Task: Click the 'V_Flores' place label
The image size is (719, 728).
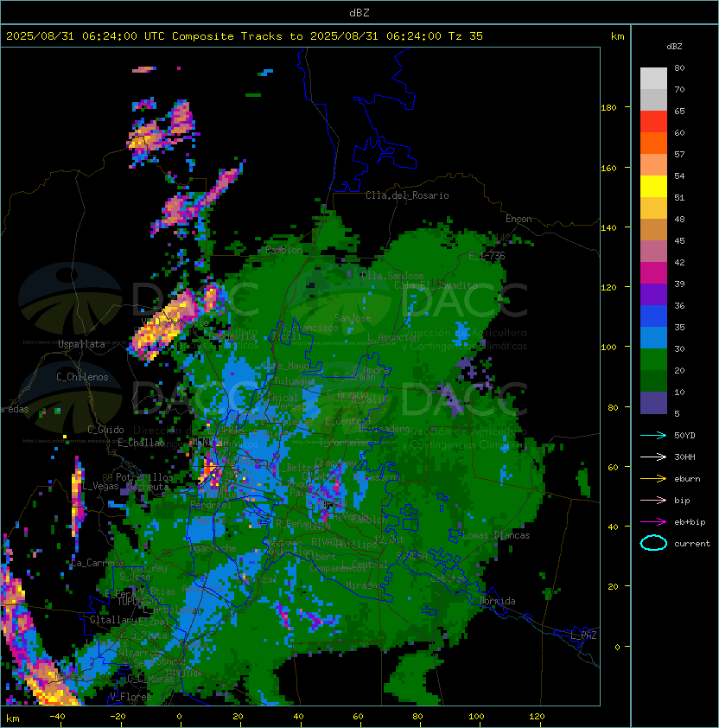Action: coord(130,697)
